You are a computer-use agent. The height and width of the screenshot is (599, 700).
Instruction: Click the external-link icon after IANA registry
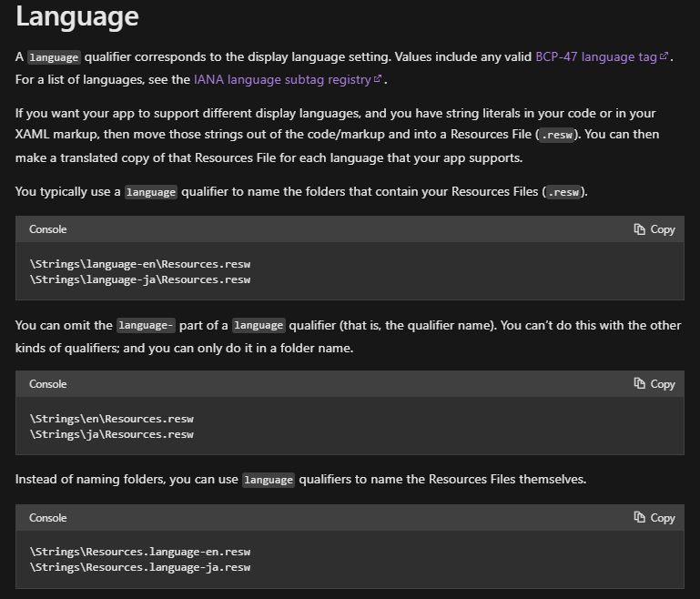pyautogui.click(x=378, y=79)
